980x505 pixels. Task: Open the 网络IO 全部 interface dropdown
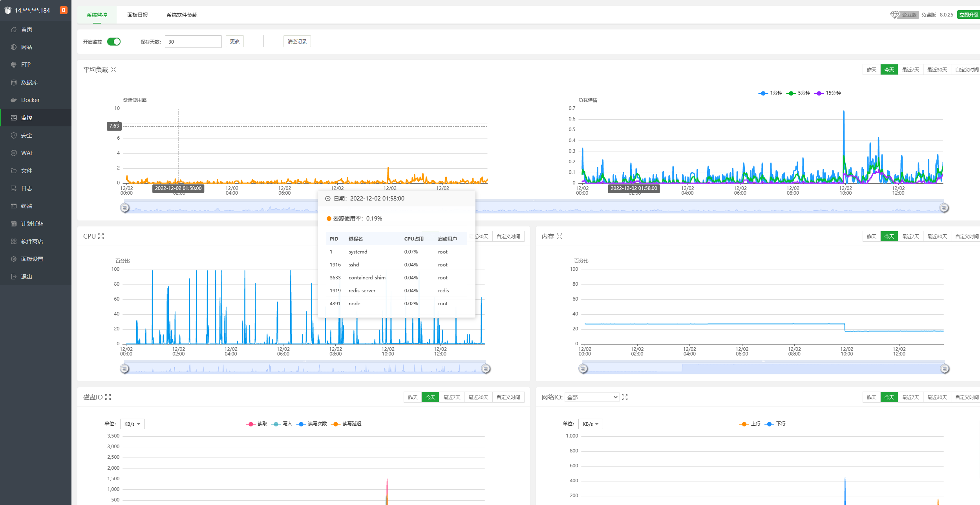pos(592,397)
